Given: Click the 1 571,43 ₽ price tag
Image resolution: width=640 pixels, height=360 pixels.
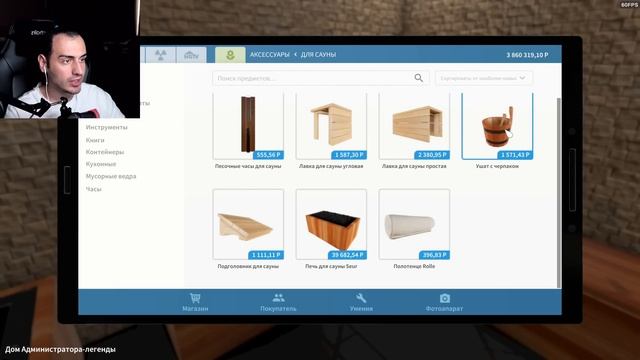Looking at the screenshot, I should tap(515, 155).
